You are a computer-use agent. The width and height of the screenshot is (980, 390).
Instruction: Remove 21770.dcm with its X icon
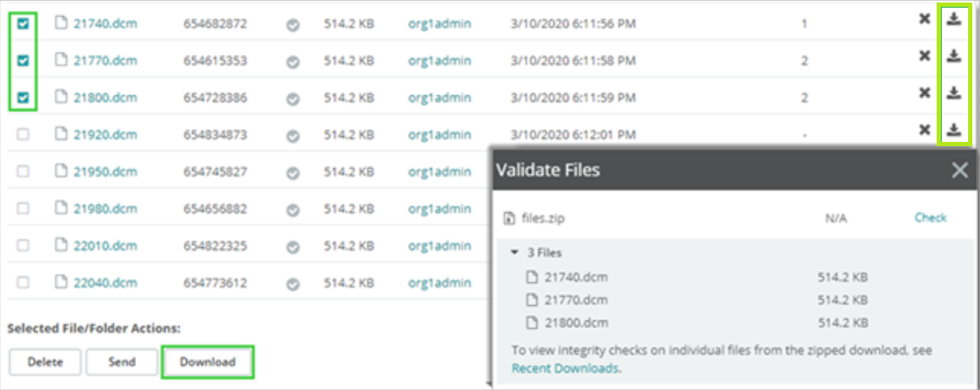coord(925,56)
